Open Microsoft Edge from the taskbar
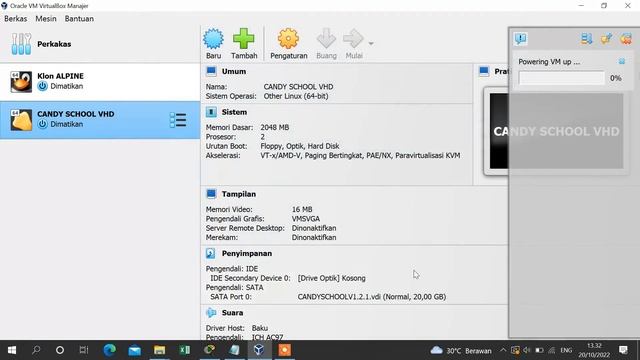The height and width of the screenshot is (360, 640). 109,350
